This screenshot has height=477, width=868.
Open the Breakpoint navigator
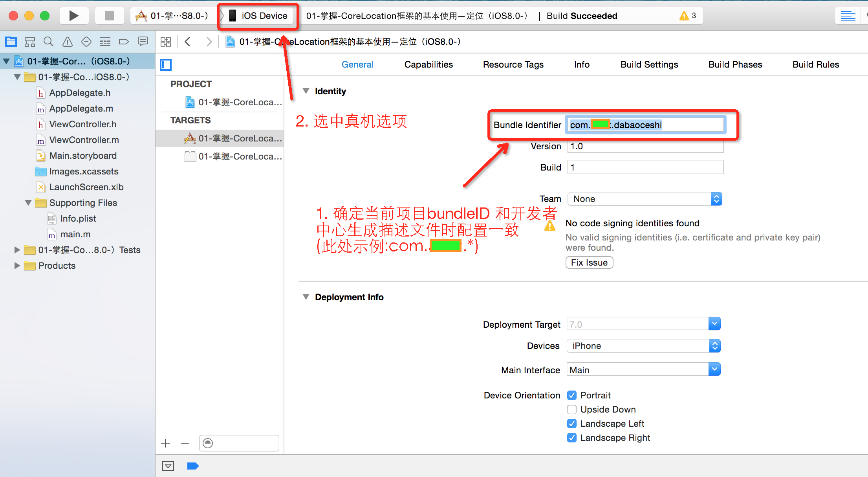coord(124,41)
